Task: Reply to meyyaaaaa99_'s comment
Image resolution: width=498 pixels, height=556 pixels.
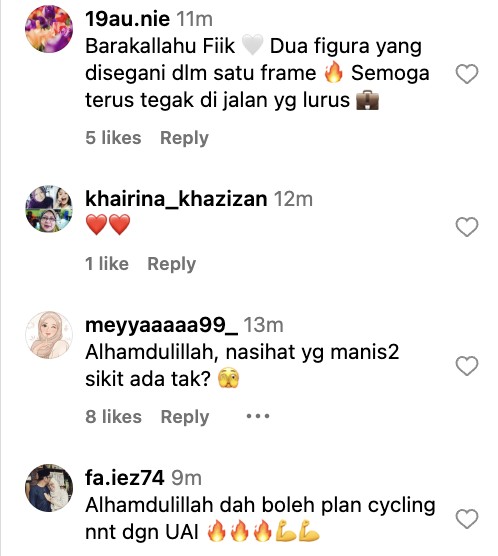Action: click(185, 417)
